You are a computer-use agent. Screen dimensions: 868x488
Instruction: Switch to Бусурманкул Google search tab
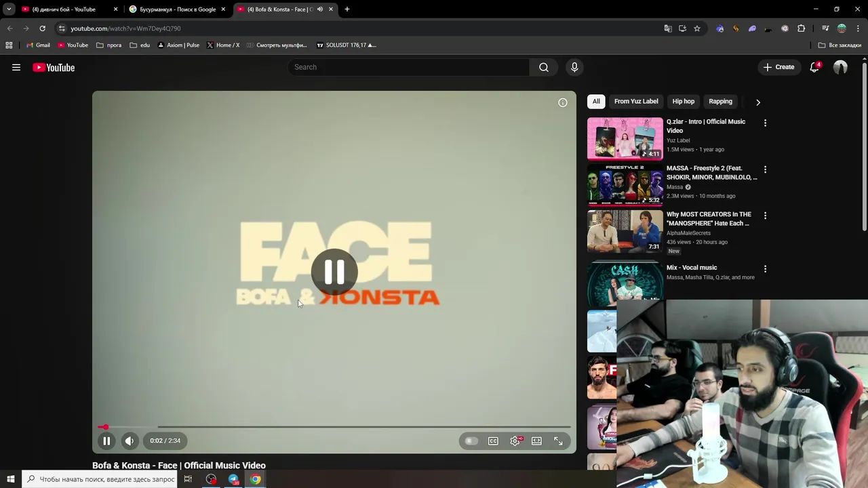click(178, 9)
